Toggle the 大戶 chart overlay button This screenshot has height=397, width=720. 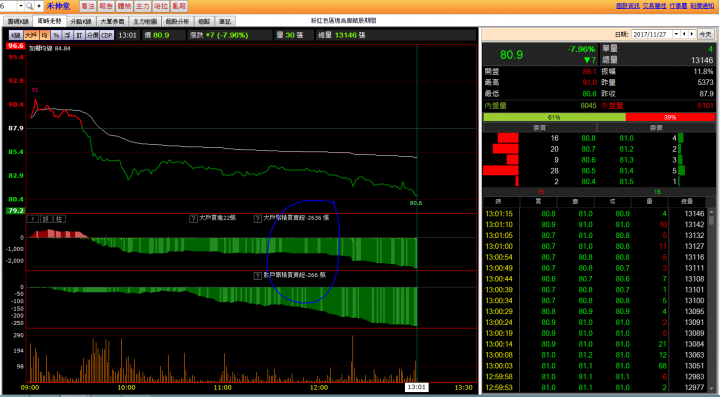pos(31,35)
